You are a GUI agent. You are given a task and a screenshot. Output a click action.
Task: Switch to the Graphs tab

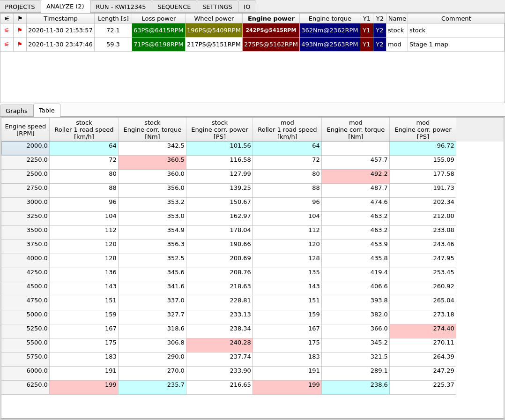pos(16,111)
